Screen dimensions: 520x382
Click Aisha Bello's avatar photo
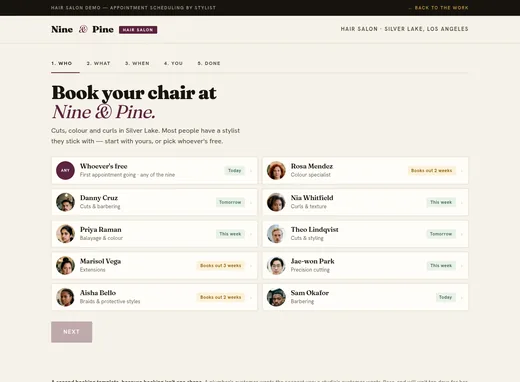[x=65, y=297]
